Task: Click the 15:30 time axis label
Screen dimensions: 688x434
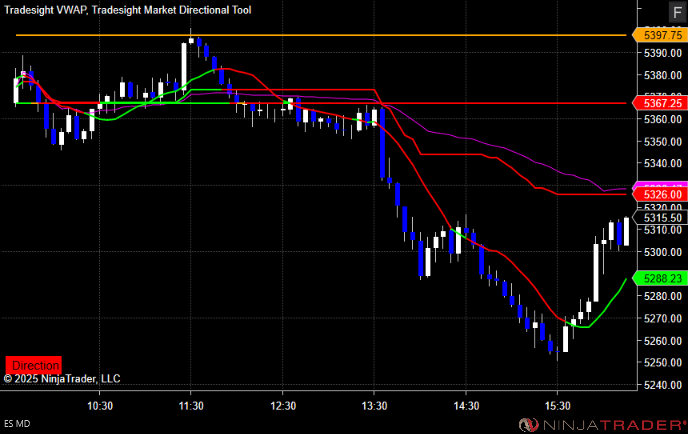Action: (x=558, y=406)
